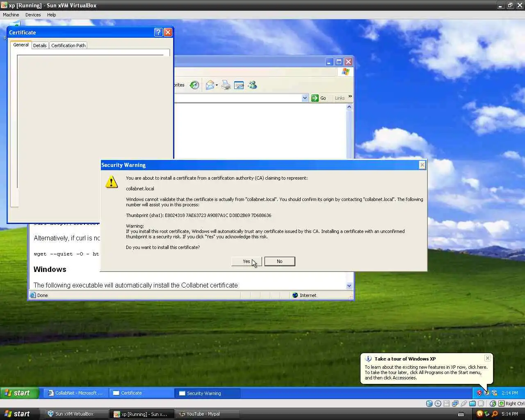
Task: Close the Security Warning dialog with its X
Action: (422, 165)
